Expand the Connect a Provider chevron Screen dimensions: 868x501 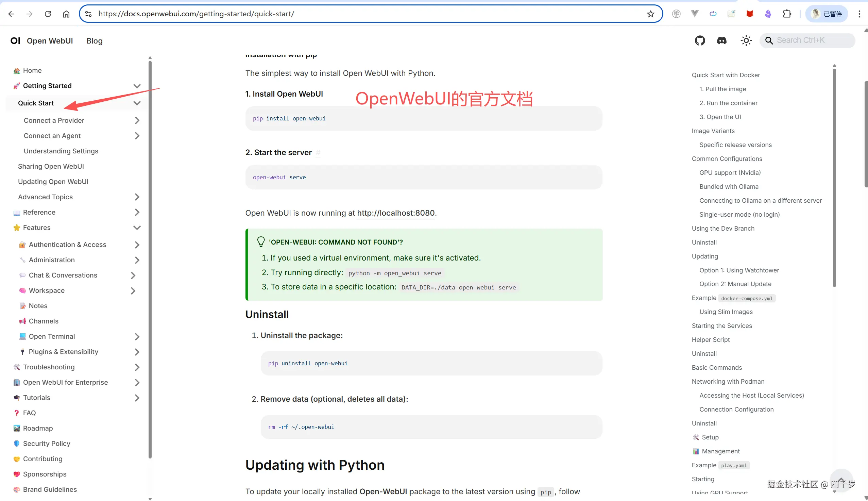pos(137,120)
